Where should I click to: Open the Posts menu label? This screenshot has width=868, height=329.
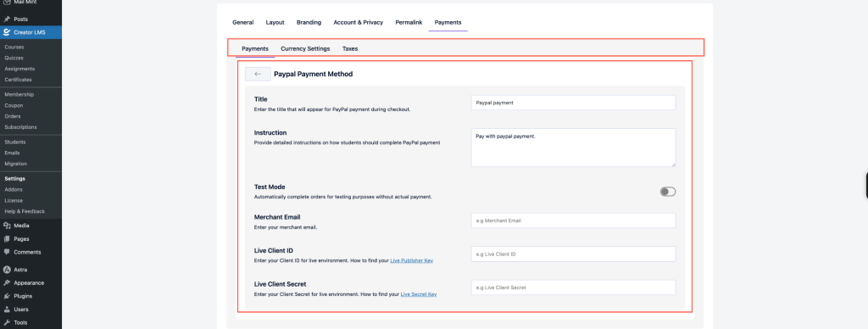(21, 20)
